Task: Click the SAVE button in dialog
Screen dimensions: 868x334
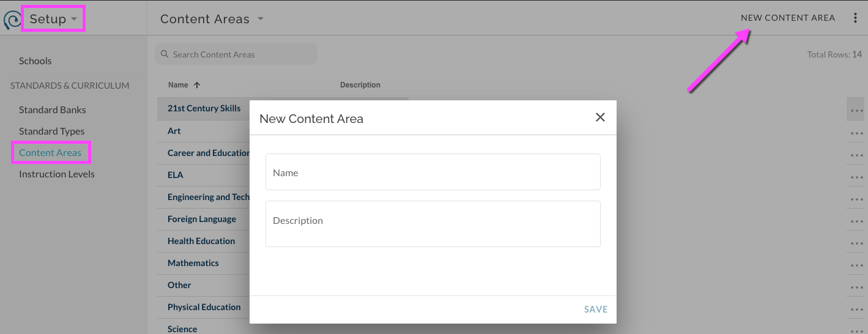Action: pos(596,310)
